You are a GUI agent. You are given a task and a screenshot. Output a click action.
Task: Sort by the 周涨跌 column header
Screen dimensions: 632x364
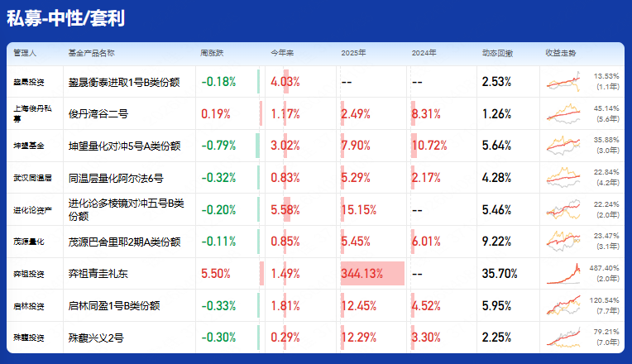(x=213, y=53)
